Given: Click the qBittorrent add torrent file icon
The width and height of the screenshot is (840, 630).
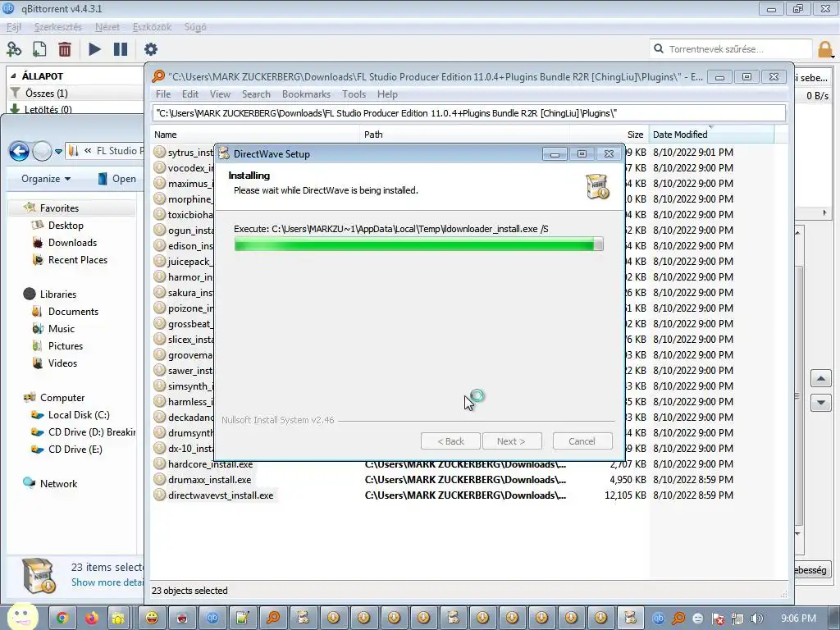Looking at the screenshot, I should pos(39,49).
